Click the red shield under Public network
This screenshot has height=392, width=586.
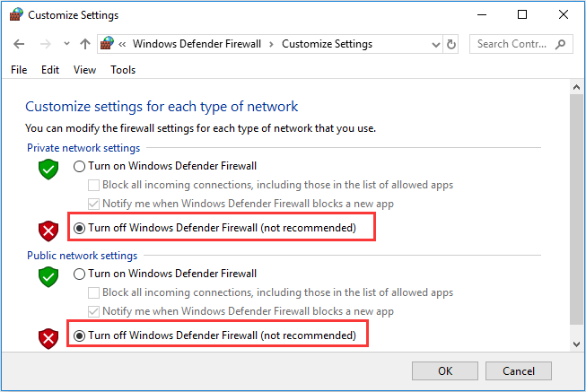pos(48,339)
